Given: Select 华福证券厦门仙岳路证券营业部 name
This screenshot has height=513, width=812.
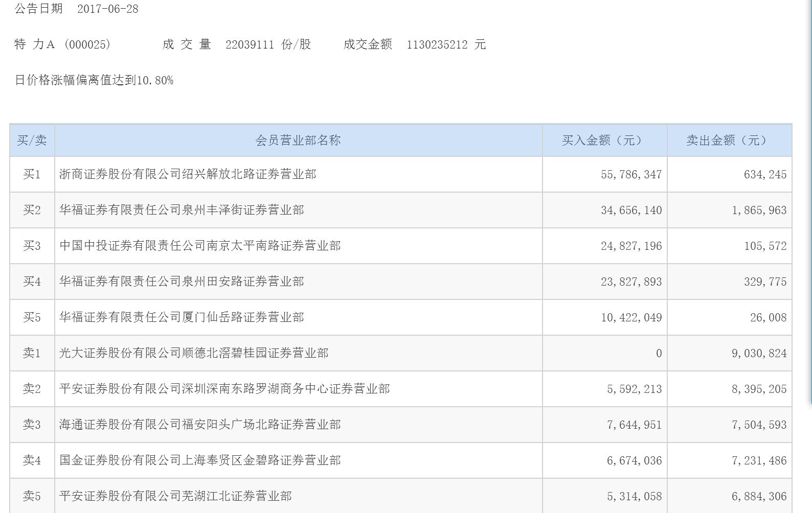Looking at the screenshot, I should [182, 317].
